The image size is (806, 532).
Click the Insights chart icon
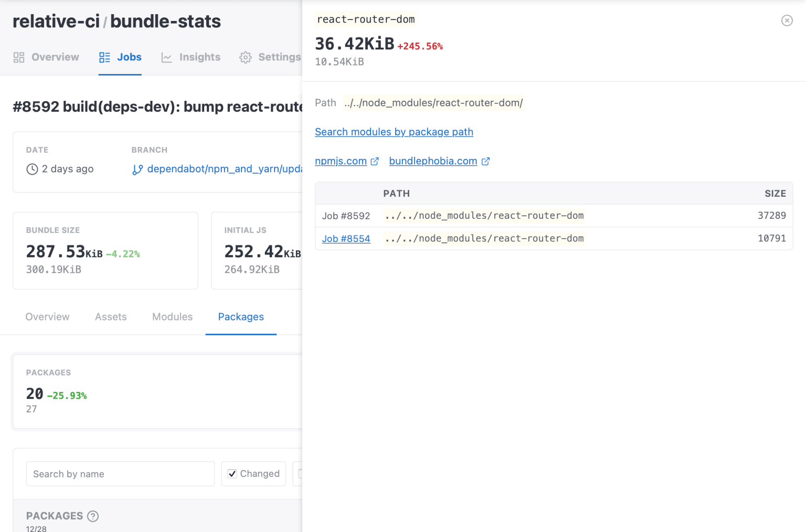pyautogui.click(x=166, y=57)
